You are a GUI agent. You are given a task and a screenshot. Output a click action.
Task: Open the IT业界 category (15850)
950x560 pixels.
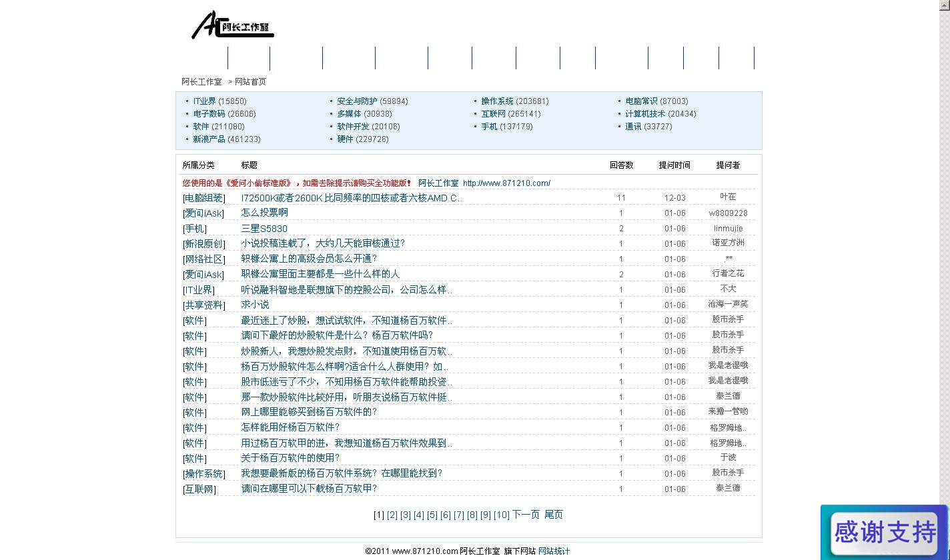204,101
